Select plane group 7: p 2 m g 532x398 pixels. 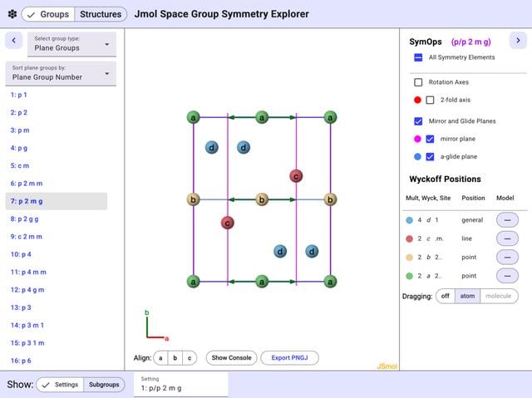[57, 201]
